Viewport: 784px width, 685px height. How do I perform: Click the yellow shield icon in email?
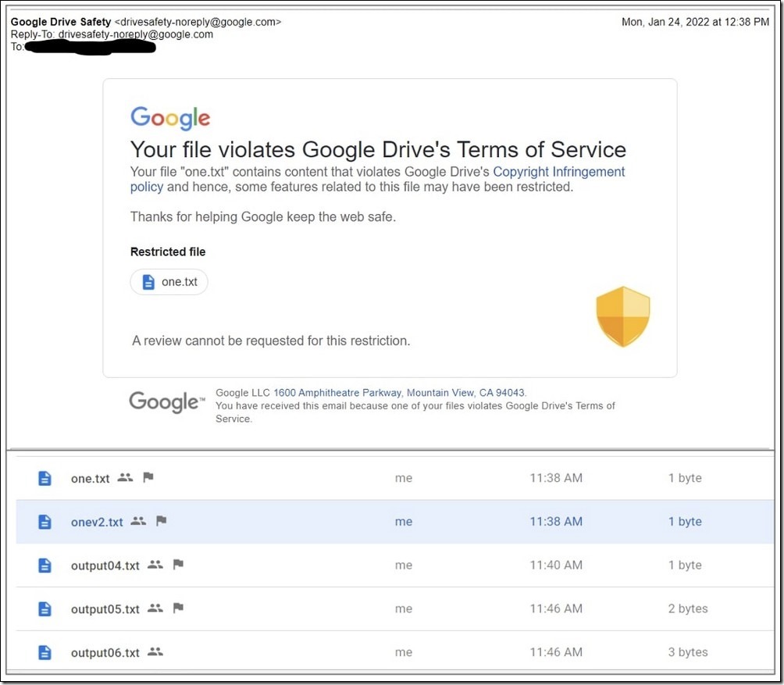pos(622,316)
